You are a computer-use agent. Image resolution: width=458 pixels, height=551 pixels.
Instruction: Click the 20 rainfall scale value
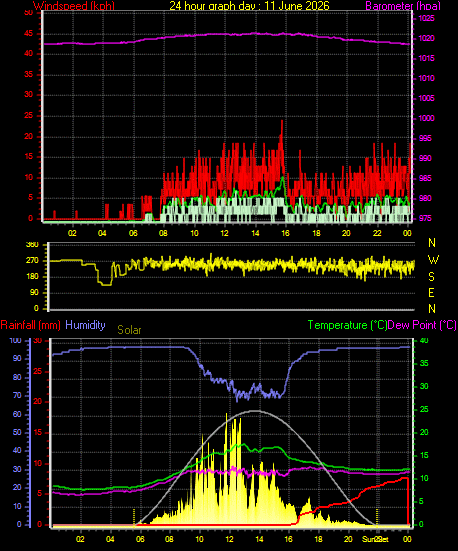37,401
